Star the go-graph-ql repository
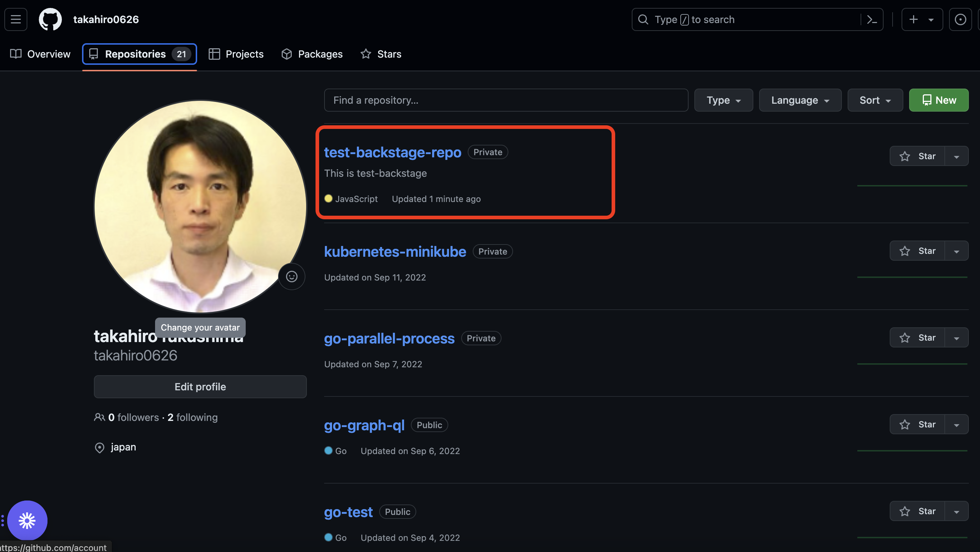The width and height of the screenshot is (980, 552). pos(917,425)
